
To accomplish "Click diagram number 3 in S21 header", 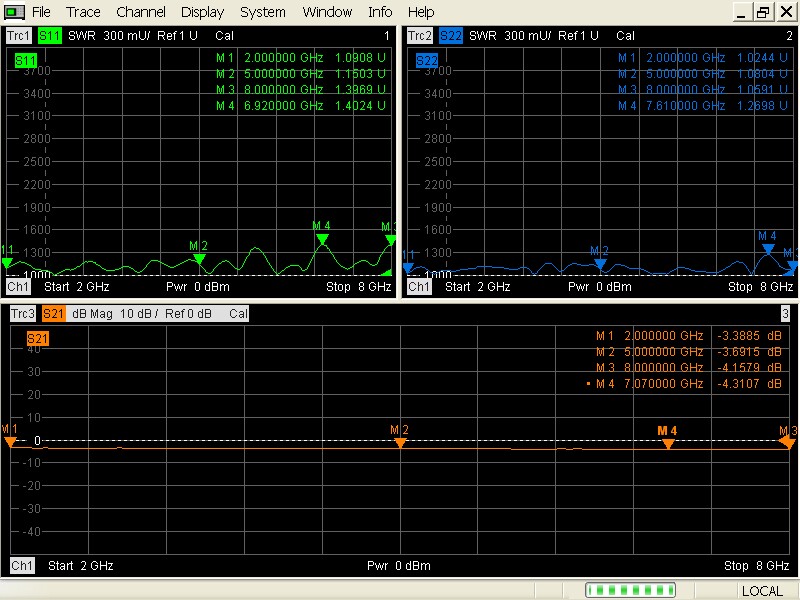I will pos(785,313).
